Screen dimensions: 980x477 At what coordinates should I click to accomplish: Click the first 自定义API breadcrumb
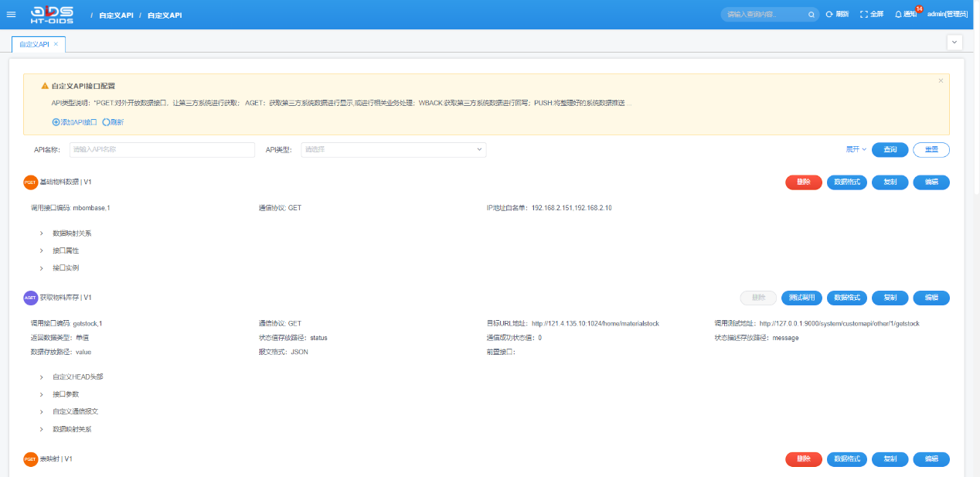pos(116,15)
